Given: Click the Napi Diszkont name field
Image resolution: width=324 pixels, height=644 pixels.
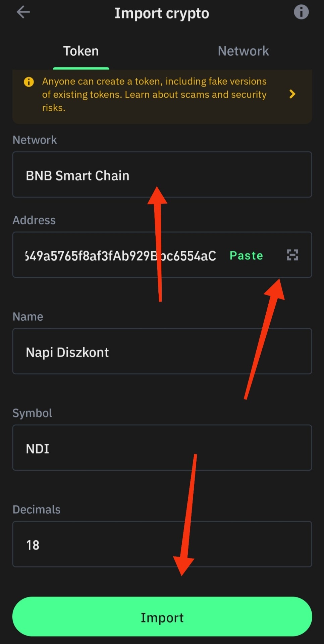Looking at the screenshot, I should (162, 351).
